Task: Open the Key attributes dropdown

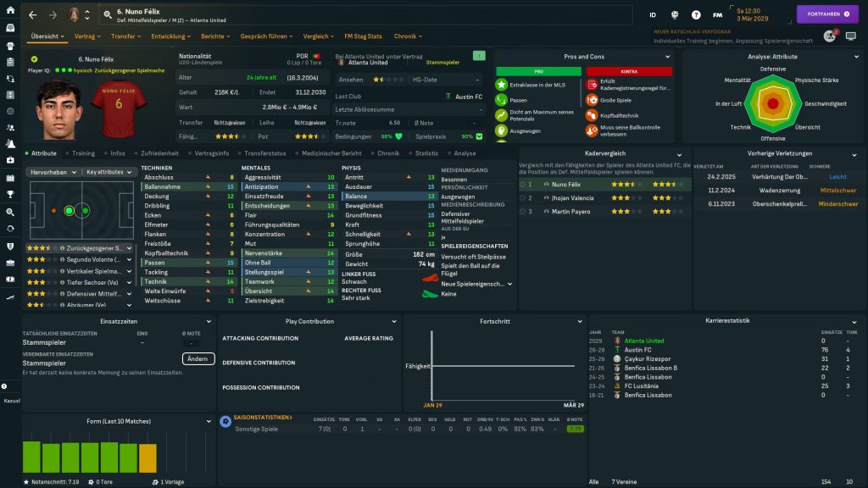Action: pyautogui.click(x=108, y=171)
